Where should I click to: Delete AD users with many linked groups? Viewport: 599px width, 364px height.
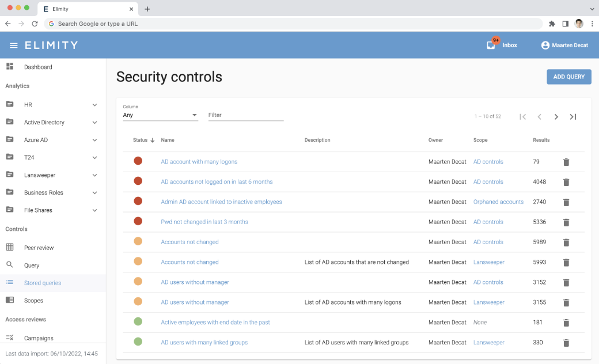click(x=566, y=343)
